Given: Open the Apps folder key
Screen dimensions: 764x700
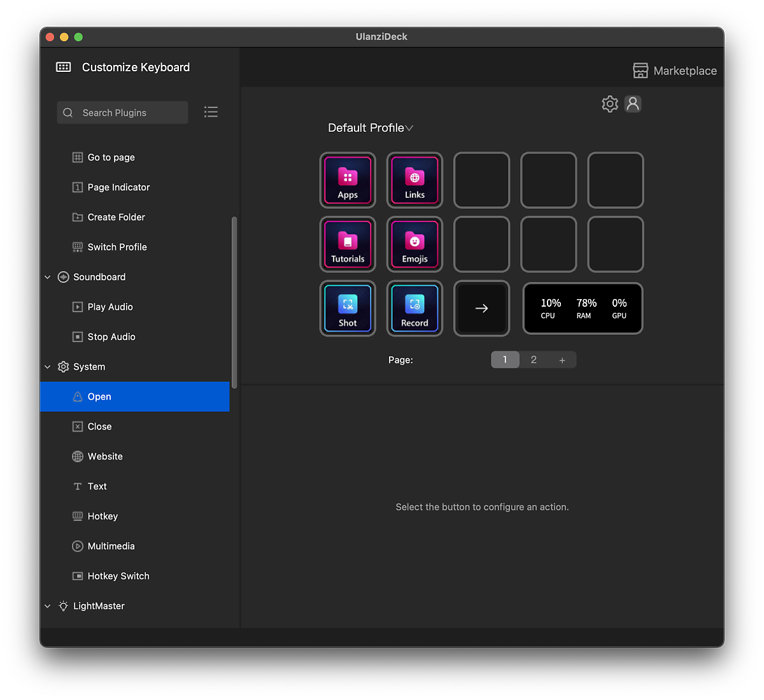Looking at the screenshot, I should tap(348, 180).
